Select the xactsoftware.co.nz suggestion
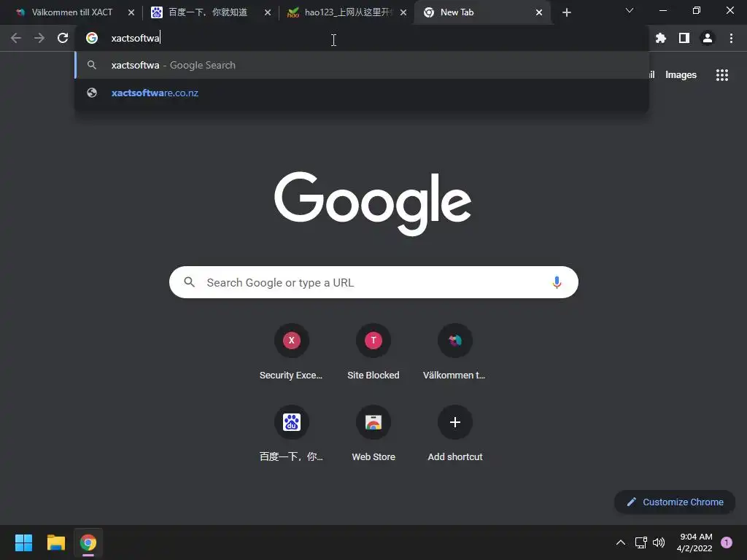This screenshot has width=747, height=560. [x=362, y=93]
